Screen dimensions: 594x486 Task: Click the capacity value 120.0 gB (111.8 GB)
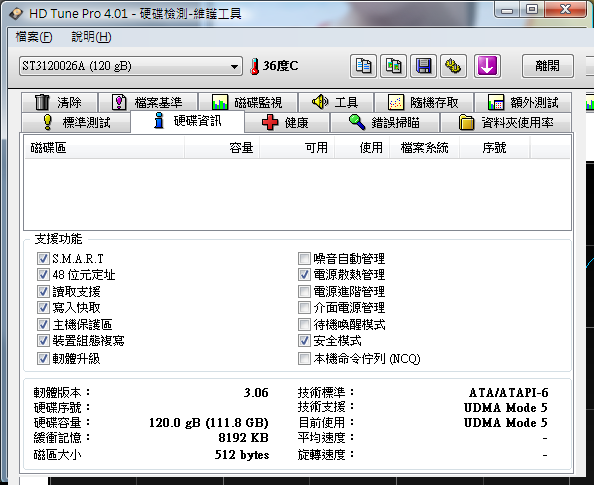pyautogui.click(x=209, y=423)
